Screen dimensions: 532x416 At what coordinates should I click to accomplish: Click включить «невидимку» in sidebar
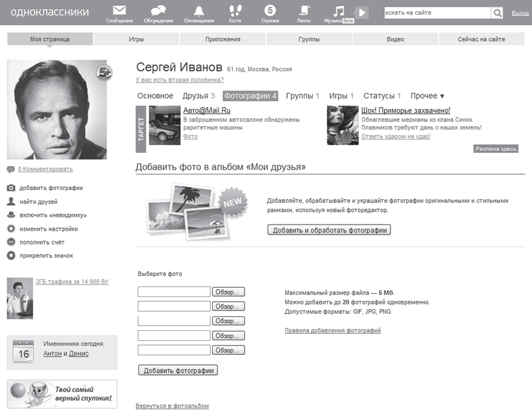53,215
